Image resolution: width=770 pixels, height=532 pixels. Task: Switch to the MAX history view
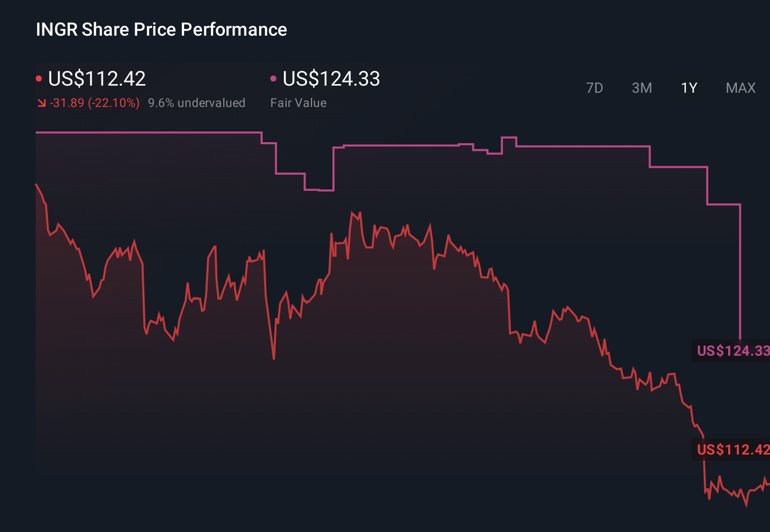tap(740, 88)
